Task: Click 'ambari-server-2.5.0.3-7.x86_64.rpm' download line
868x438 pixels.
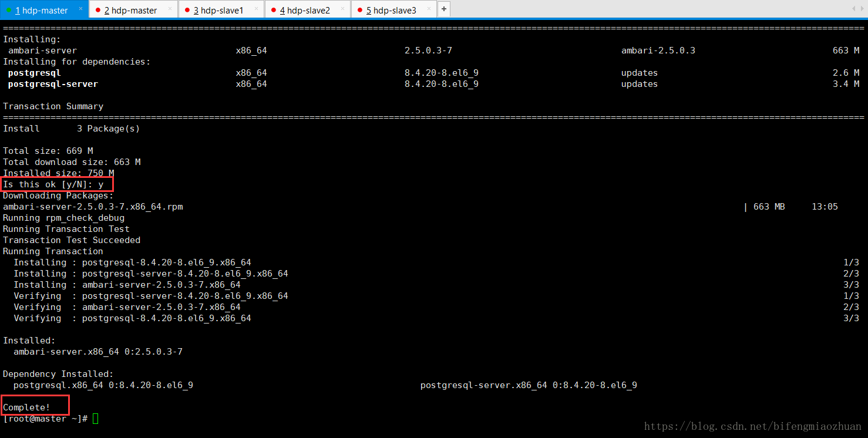Action: point(93,207)
